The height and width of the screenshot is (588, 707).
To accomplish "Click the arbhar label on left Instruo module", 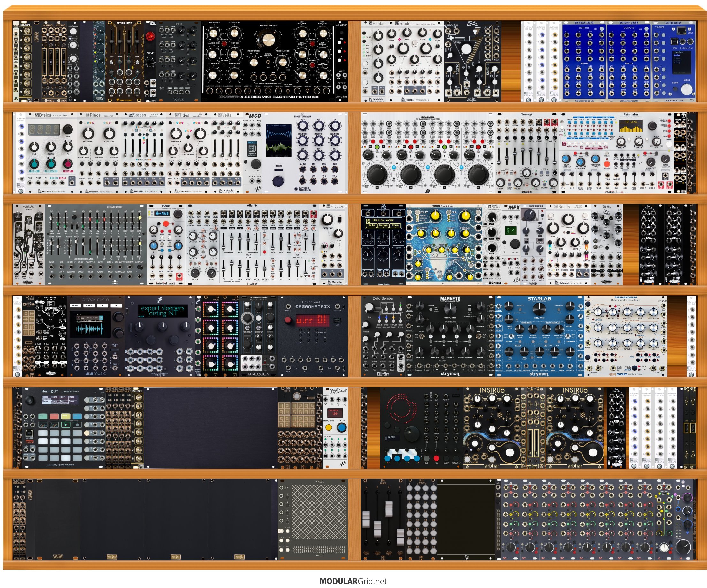I will 491,466.
